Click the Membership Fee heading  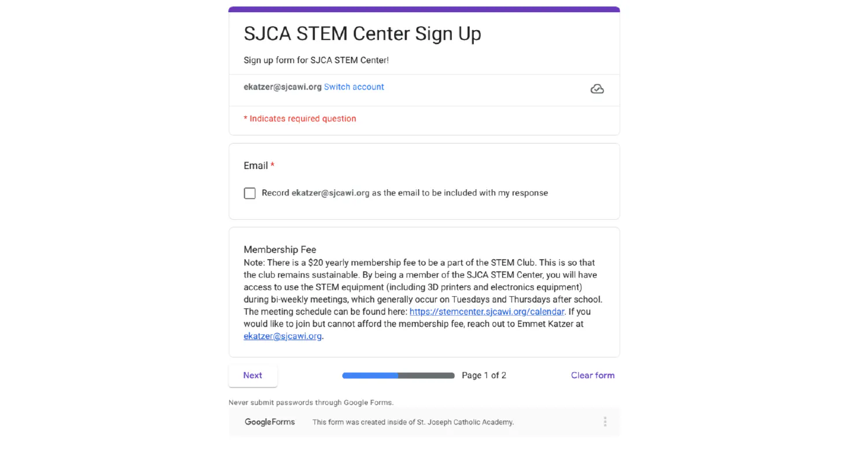point(279,250)
